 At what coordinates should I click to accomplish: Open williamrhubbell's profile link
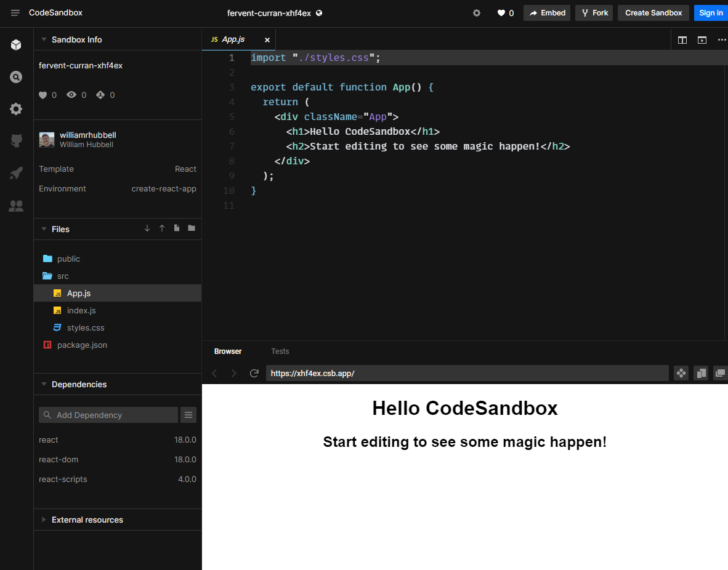pos(87,135)
